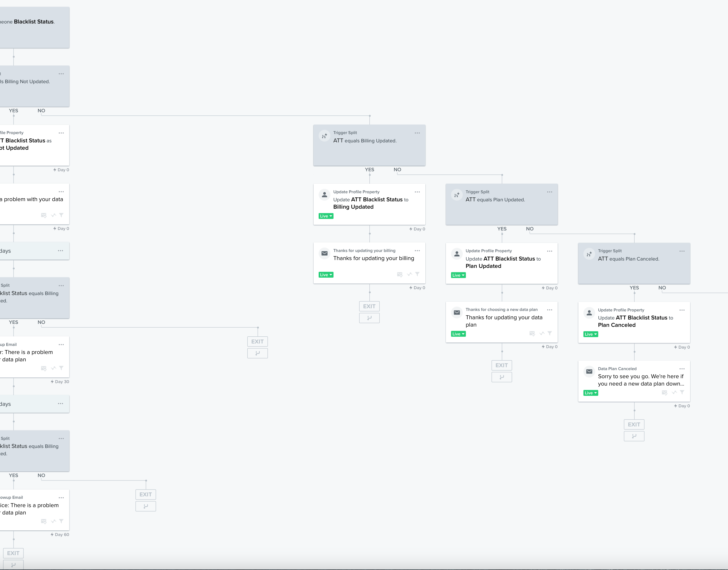
Task: Click filter funnel icon on Thanks for updating your billing
Action: [417, 274]
